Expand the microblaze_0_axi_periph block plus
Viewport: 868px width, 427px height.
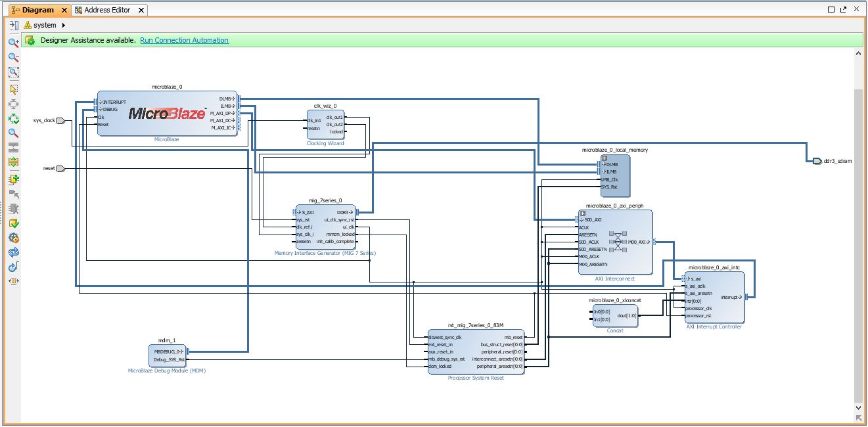point(582,213)
